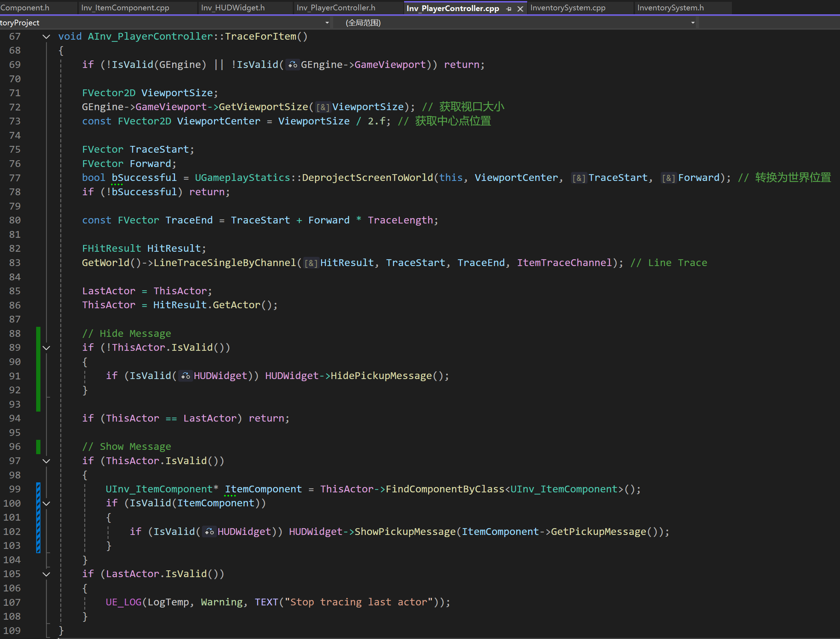Switch to the InventorySystem.cpp tab
This screenshot has height=639, width=840.
click(x=568, y=8)
